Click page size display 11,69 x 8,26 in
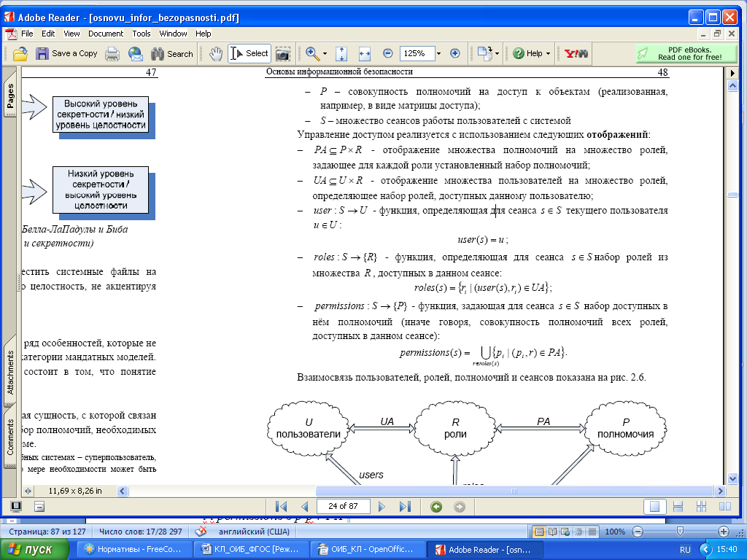 pos(75,491)
